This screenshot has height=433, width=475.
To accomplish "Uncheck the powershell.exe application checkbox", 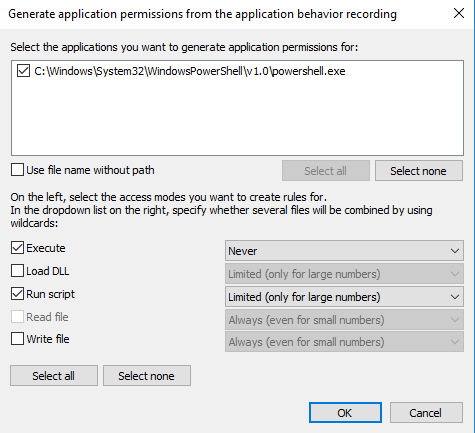I will (23, 71).
